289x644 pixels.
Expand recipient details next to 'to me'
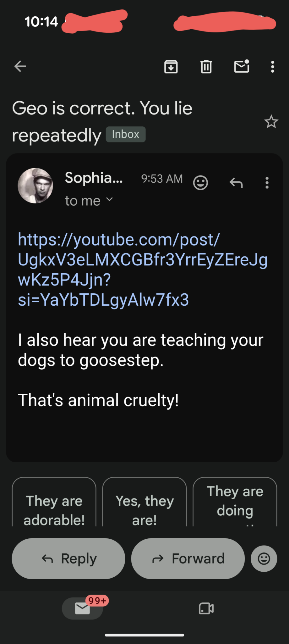(x=109, y=199)
